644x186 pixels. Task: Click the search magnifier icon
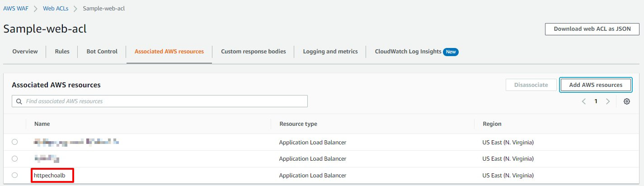(x=19, y=101)
